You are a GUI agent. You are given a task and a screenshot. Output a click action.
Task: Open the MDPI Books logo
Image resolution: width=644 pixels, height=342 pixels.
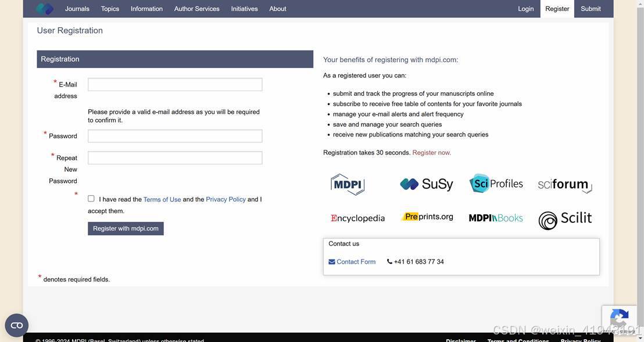click(x=496, y=218)
